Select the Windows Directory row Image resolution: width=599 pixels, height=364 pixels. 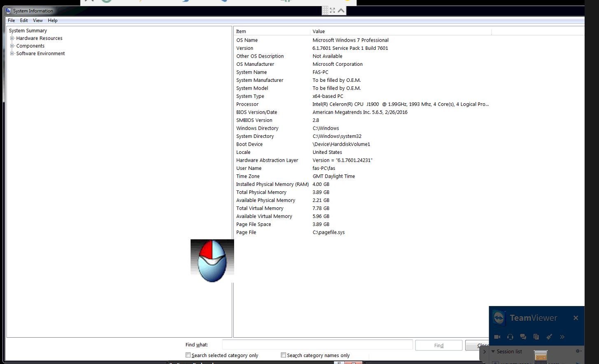362,128
